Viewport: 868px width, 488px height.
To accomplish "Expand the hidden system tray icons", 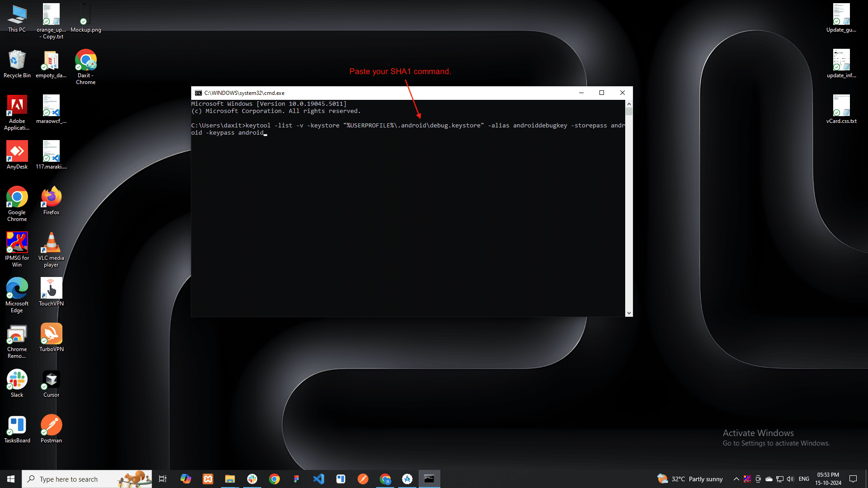I will click(x=736, y=479).
